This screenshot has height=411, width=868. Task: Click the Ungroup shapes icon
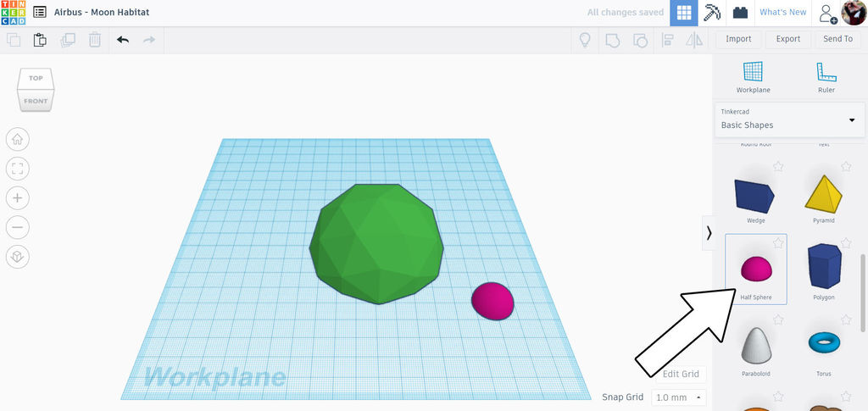[x=640, y=40]
